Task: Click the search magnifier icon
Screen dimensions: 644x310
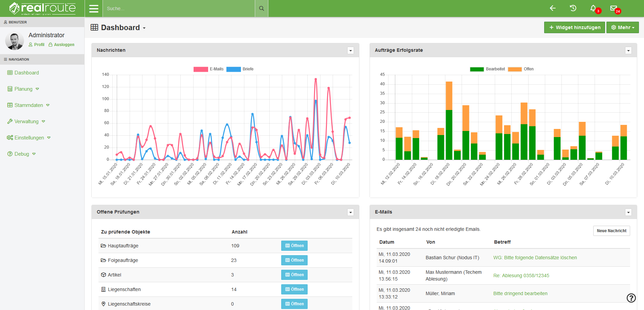Action: pos(262,8)
